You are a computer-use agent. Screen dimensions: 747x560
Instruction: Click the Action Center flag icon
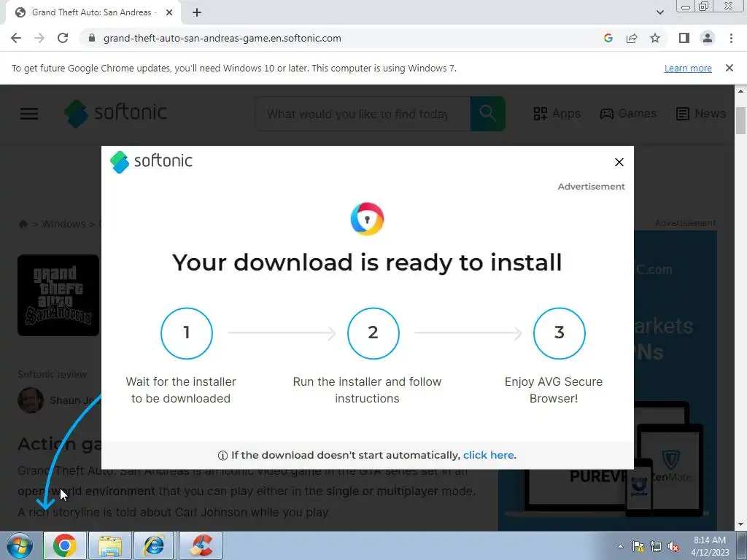638,546
